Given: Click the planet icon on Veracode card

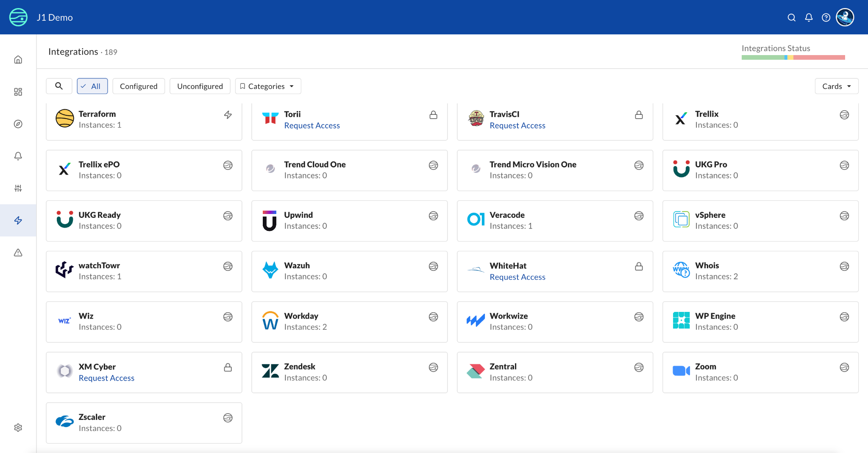Looking at the screenshot, I should pyautogui.click(x=639, y=216).
